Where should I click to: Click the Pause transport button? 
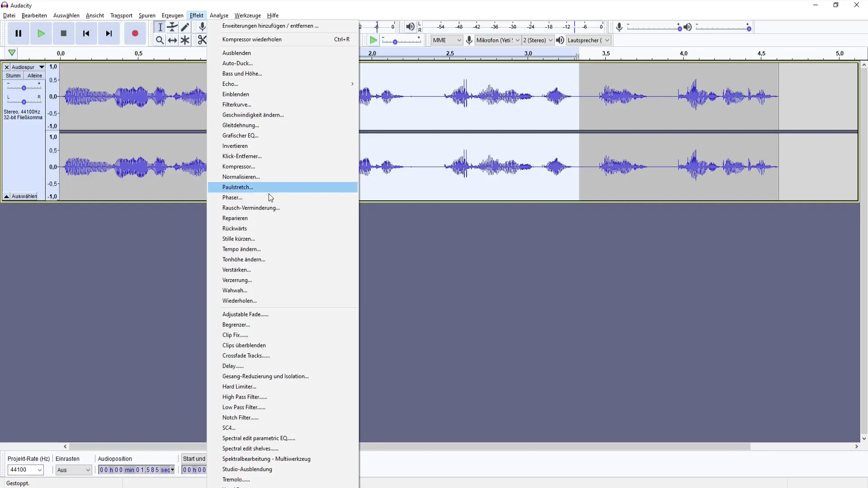click(19, 33)
